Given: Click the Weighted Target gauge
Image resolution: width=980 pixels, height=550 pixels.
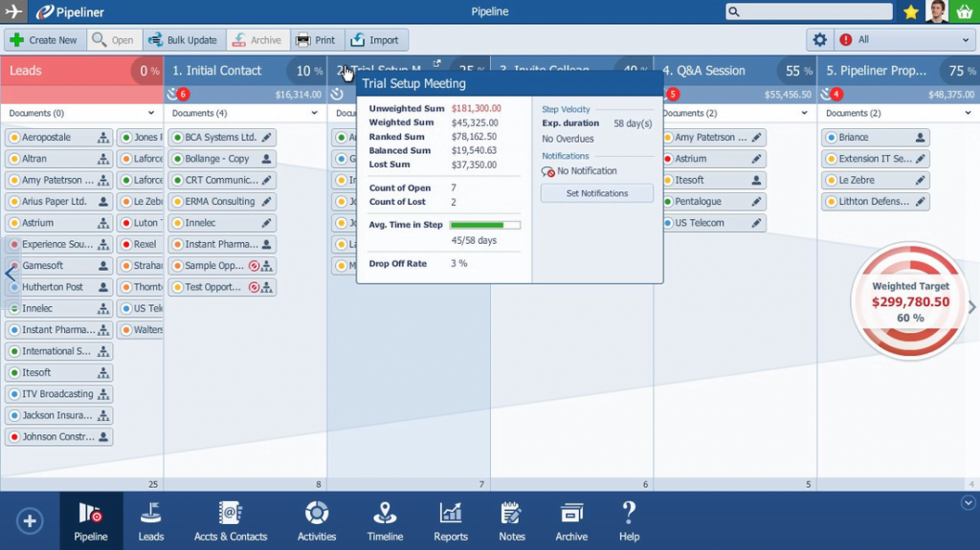Looking at the screenshot, I should click(909, 301).
